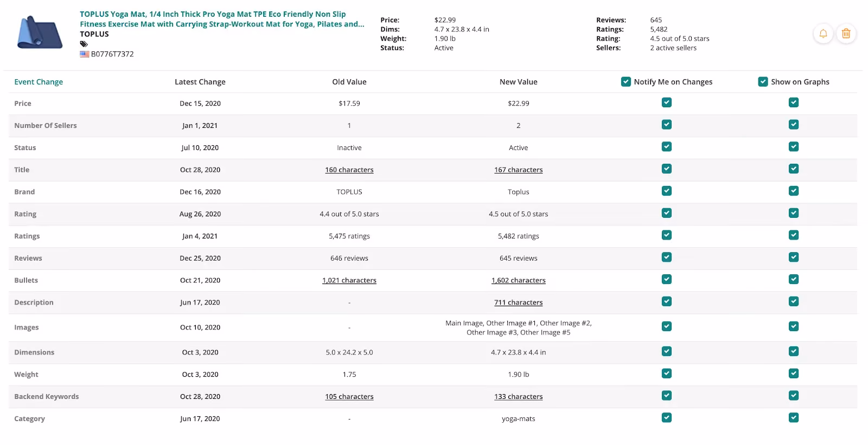868x445 pixels.
Task: Toggle Notify Me for the Title row
Action: 667,169
